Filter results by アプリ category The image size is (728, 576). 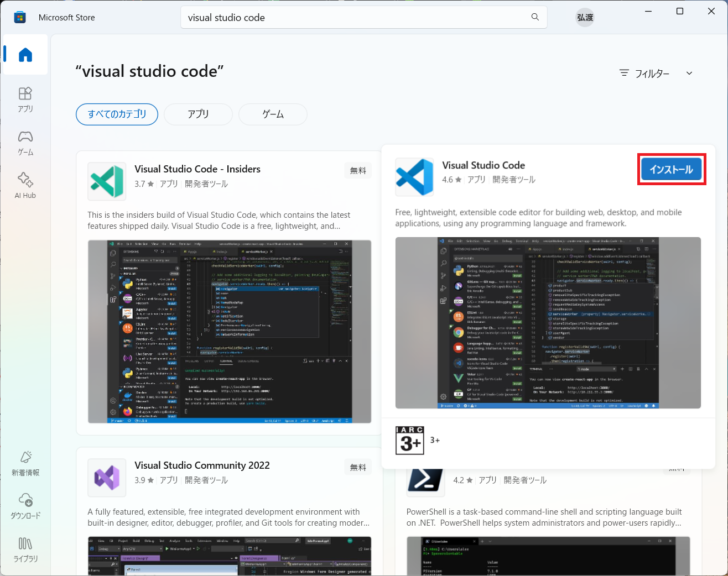[x=198, y=114]
